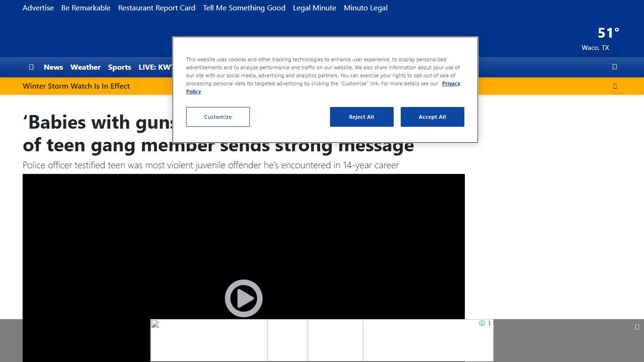
Task: Expand the Winter Storm Watch alert arrow
Action: pos(615,86)
